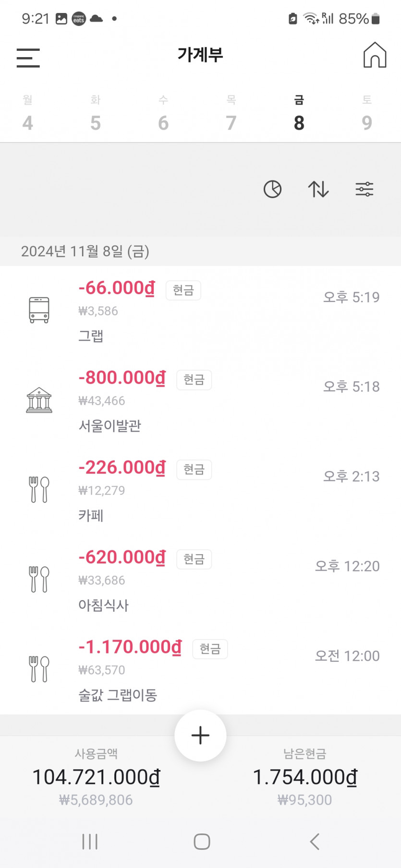Tap the home icon
401x868 pixels.
[375, 55]
